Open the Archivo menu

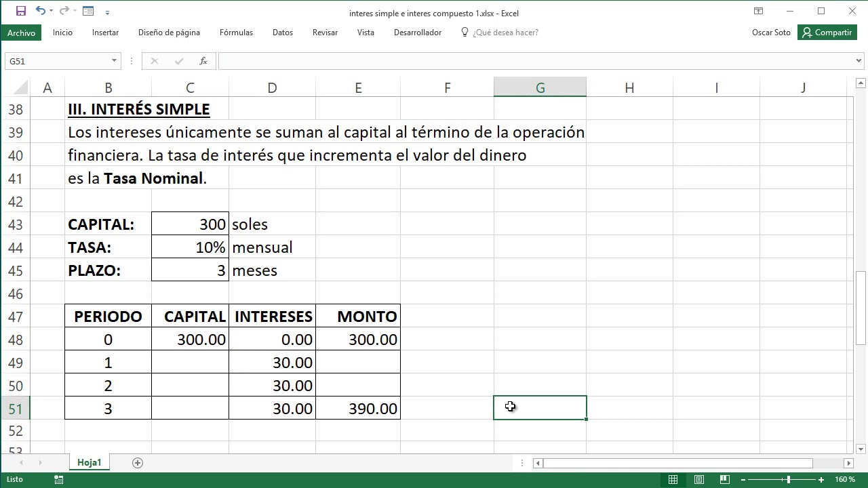click(21, 33)
